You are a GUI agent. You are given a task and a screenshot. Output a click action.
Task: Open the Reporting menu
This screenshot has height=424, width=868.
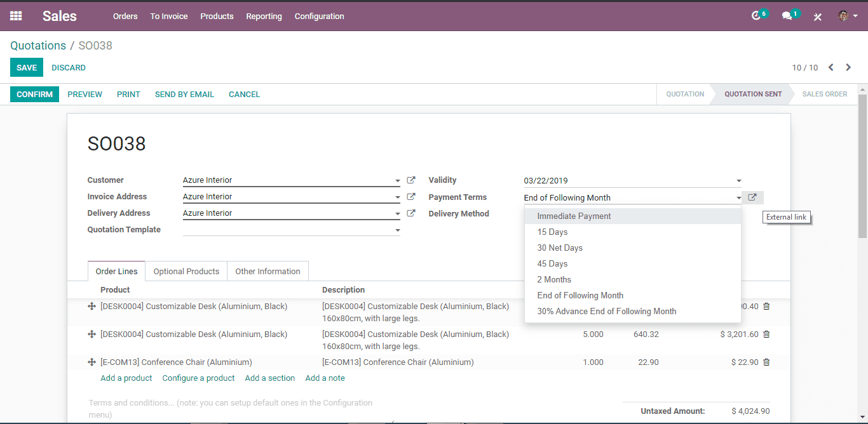[x=264, y=16]
